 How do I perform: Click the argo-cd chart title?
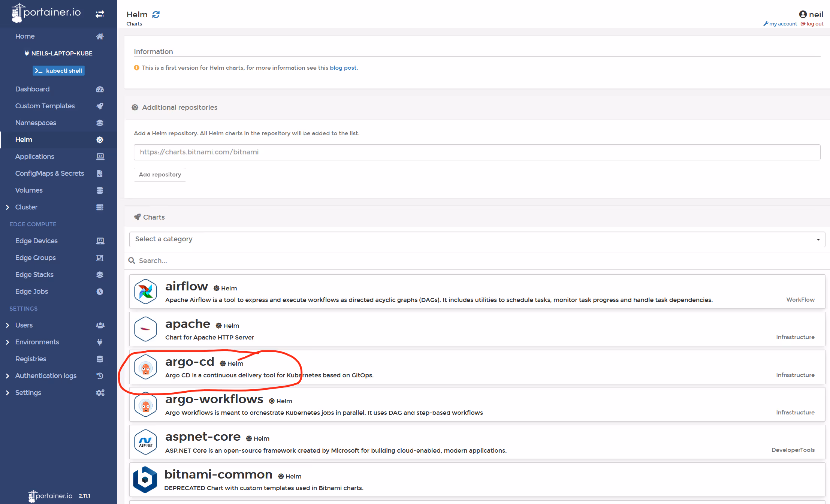190,362
